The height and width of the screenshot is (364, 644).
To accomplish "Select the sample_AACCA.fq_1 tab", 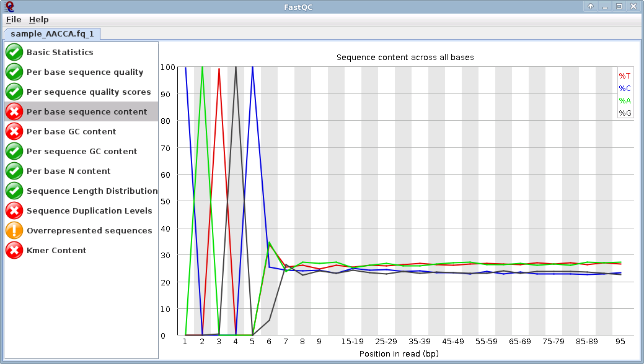I will point(52,33).
